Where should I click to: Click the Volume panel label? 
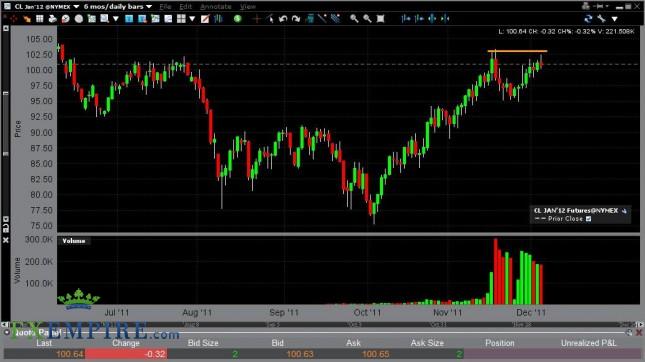(x=74, y=241)
